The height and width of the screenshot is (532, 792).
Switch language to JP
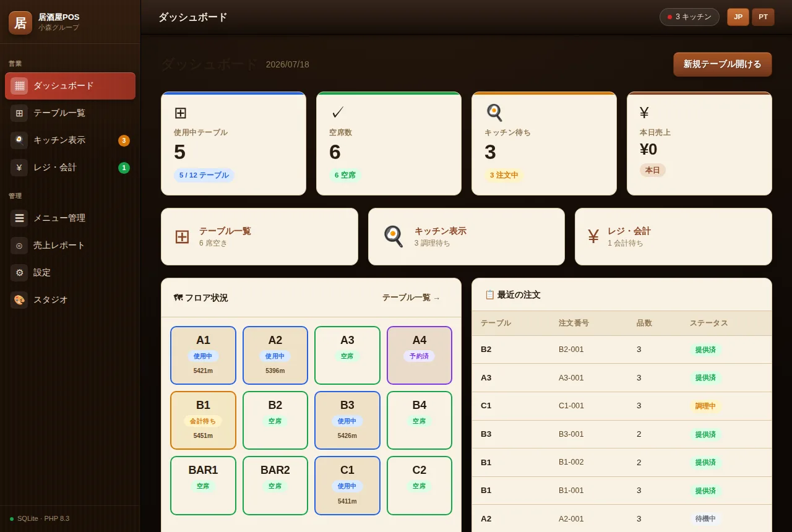(x=738, y=17)
